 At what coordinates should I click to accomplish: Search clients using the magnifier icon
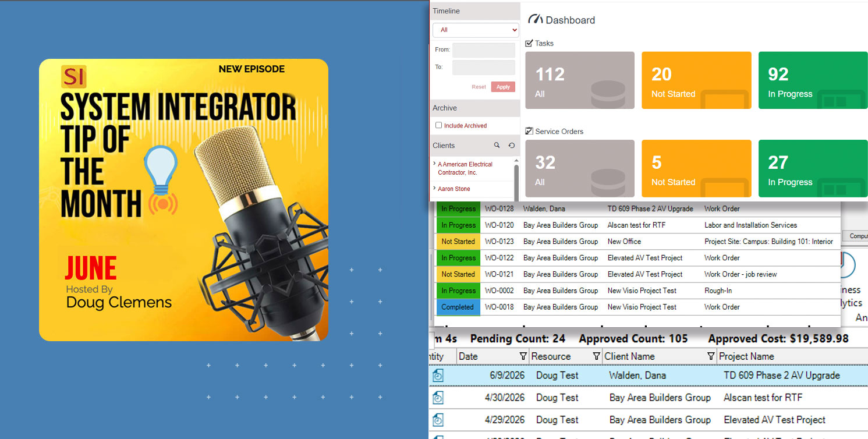(497, 146)
